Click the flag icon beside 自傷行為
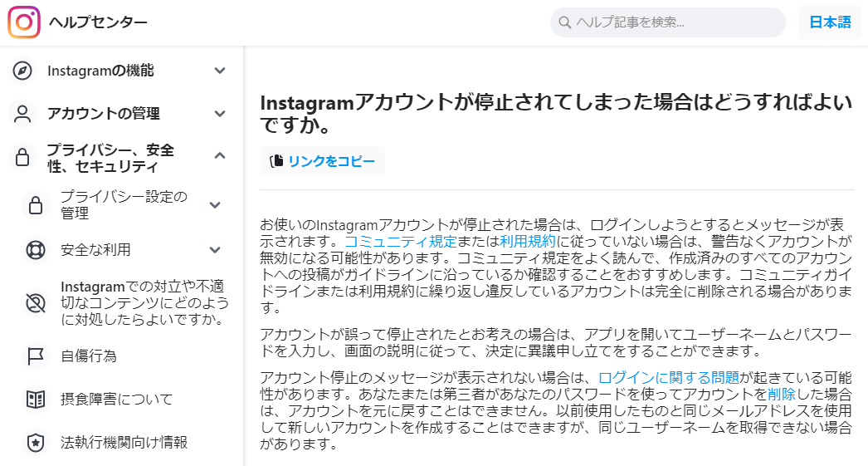 pos(36,356)
